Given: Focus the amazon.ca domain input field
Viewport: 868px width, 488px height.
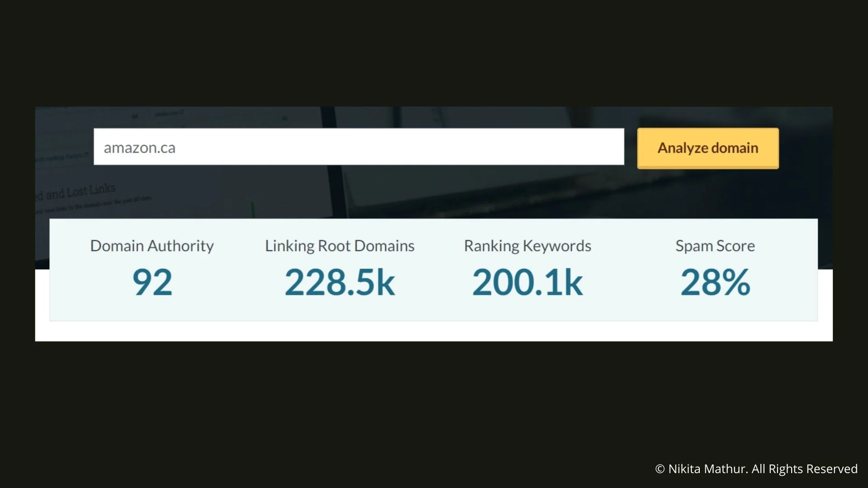Looking at the screenshot, I should point(359,147).
